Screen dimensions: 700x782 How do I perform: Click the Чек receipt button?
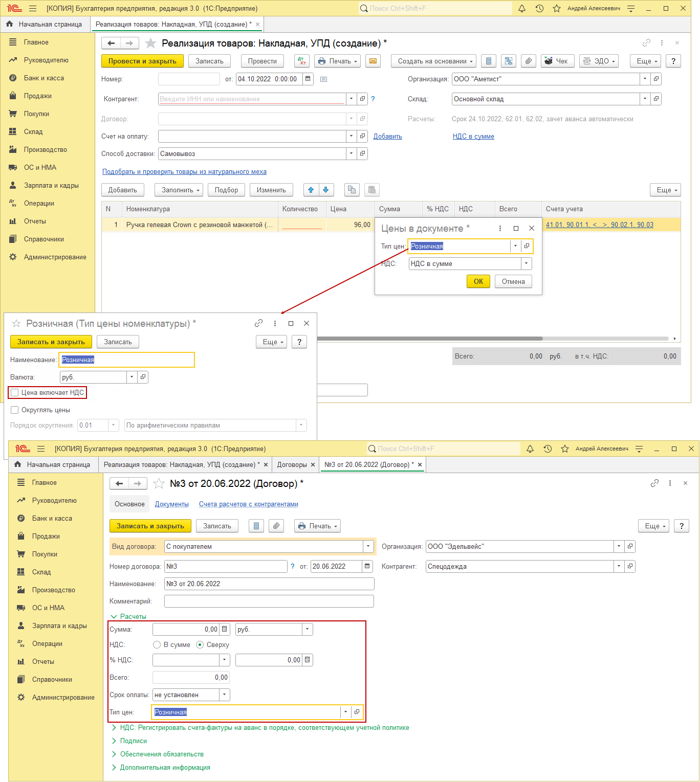[557, 61]
